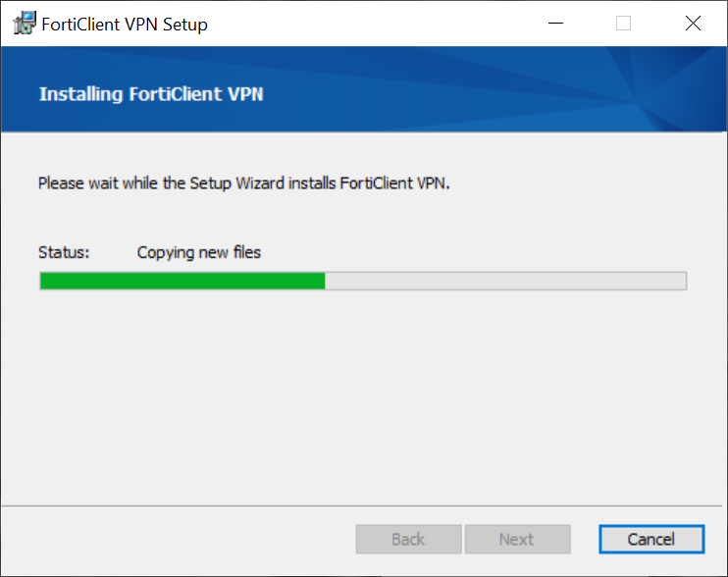Select the "Copying new files" status text
This screenshot has height=577, width=728.
pos(199,252)
